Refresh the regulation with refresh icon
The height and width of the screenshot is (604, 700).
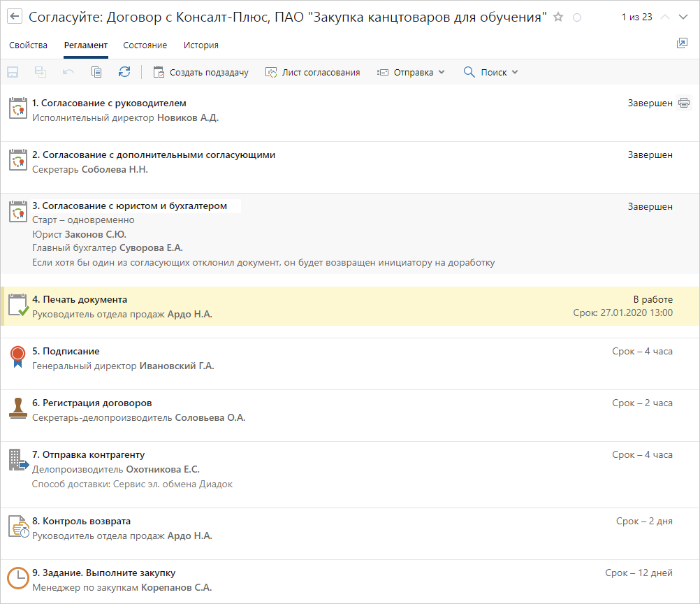click(124, 72)
